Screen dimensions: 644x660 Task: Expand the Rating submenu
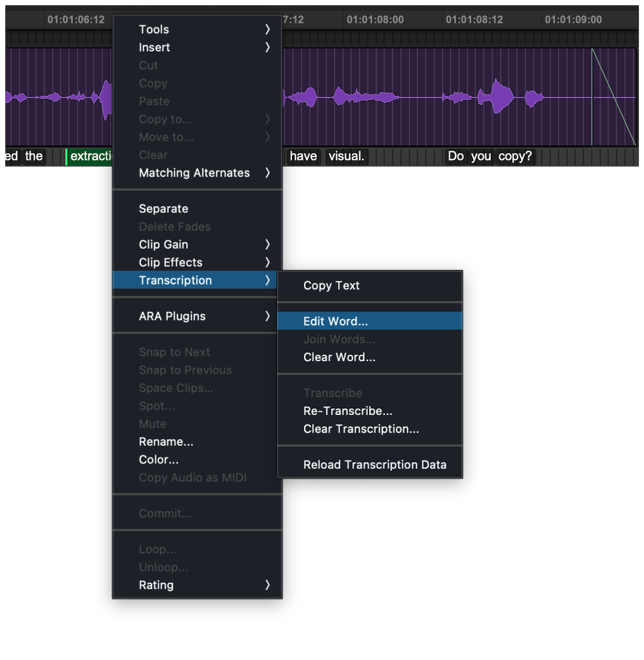tap(267, 585)
